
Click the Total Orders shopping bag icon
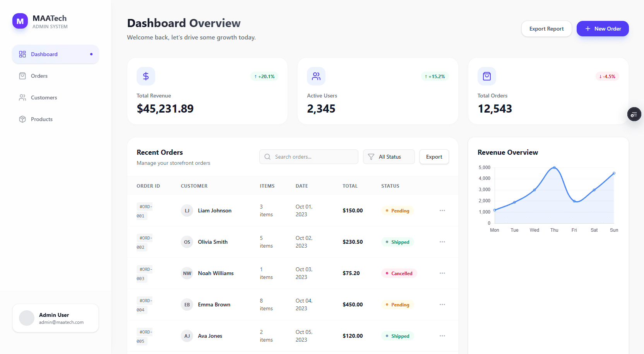486,76
